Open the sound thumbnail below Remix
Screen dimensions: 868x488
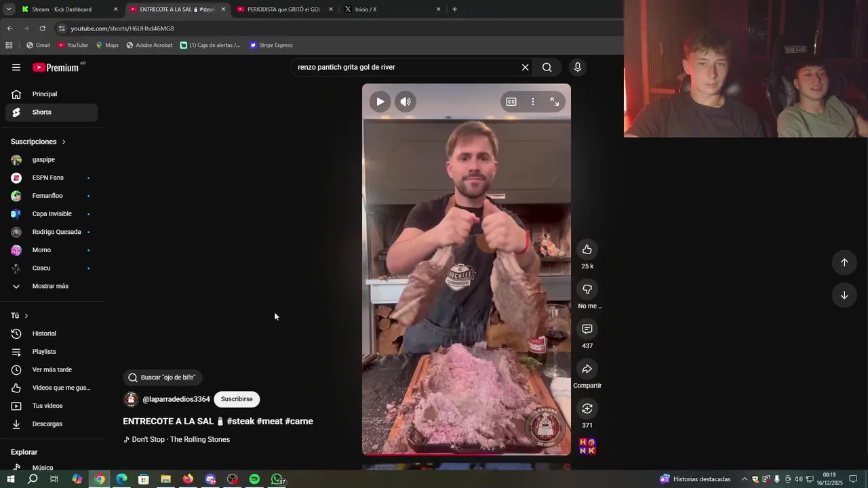point(587,446)
